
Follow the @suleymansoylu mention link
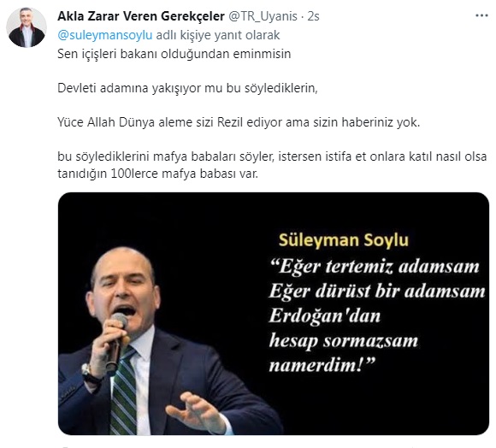coord(104,35)
